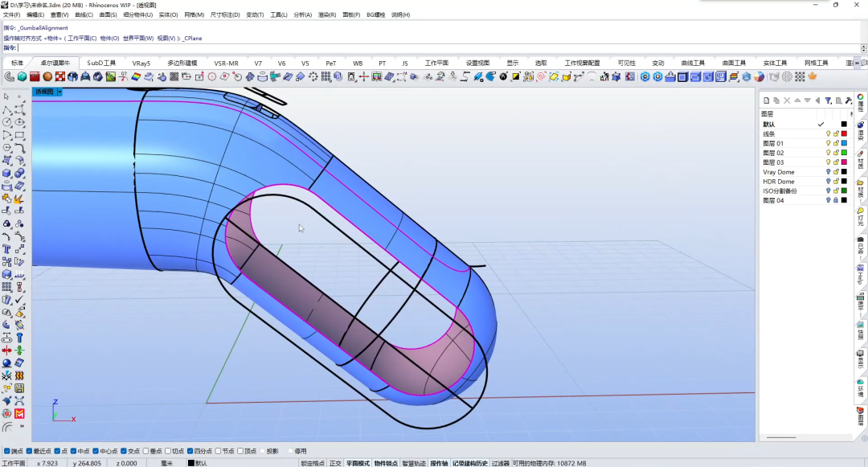868x467 pixels.
Task: Select the text tool in left sidebar
Action: [6, 249]
